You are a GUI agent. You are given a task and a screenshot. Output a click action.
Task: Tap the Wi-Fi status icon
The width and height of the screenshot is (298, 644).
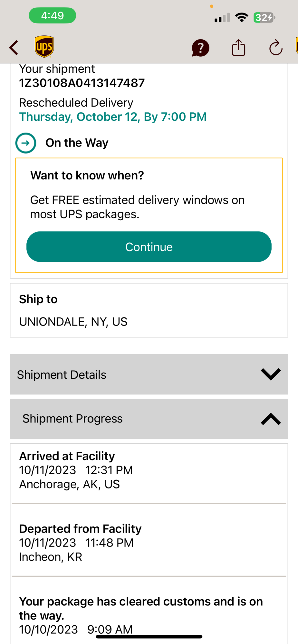[242, 17]
